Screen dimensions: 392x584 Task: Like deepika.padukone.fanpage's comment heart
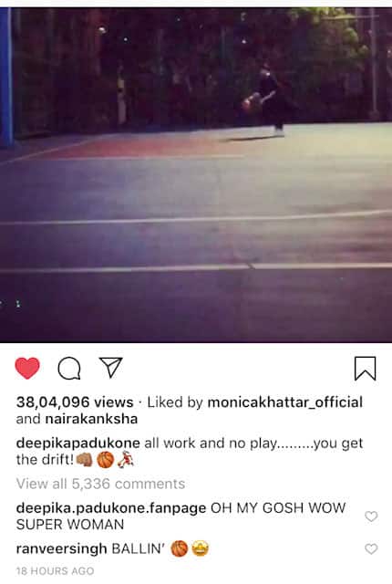click(x=371, y=516)
